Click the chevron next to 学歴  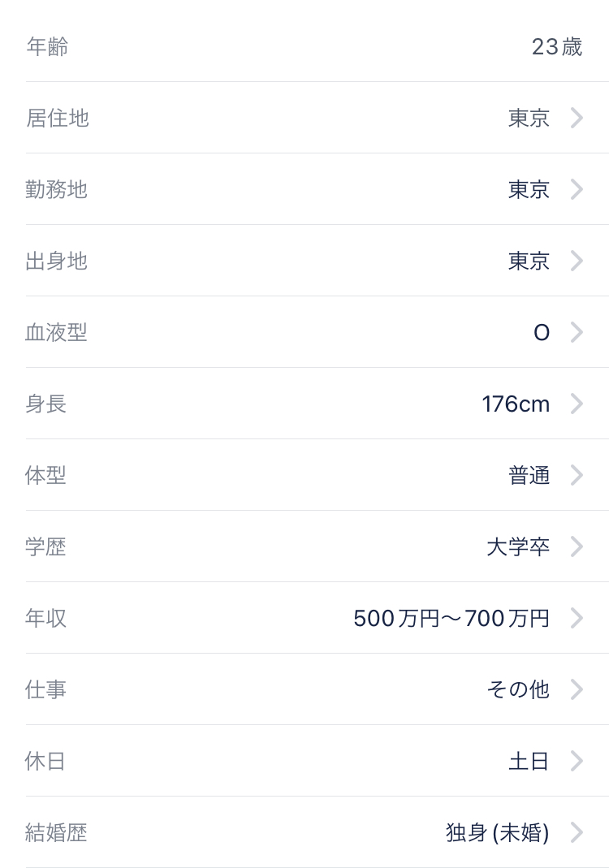click(577, 547)
